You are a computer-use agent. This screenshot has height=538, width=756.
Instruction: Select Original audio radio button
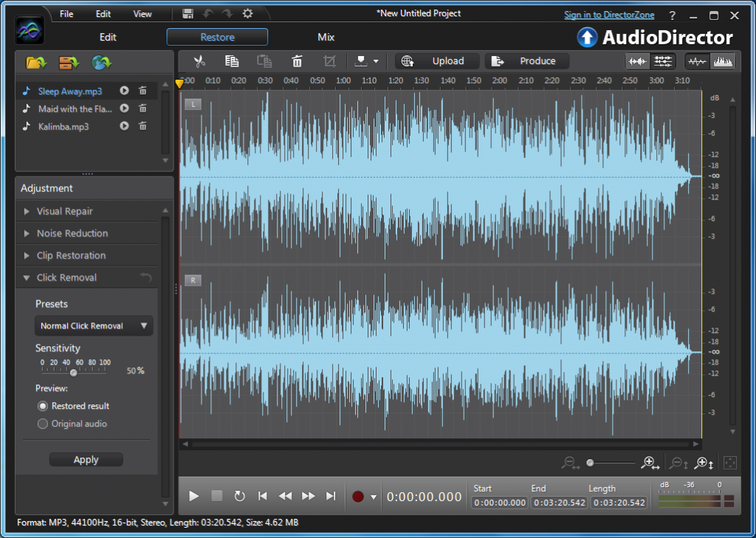pos(43,424)
